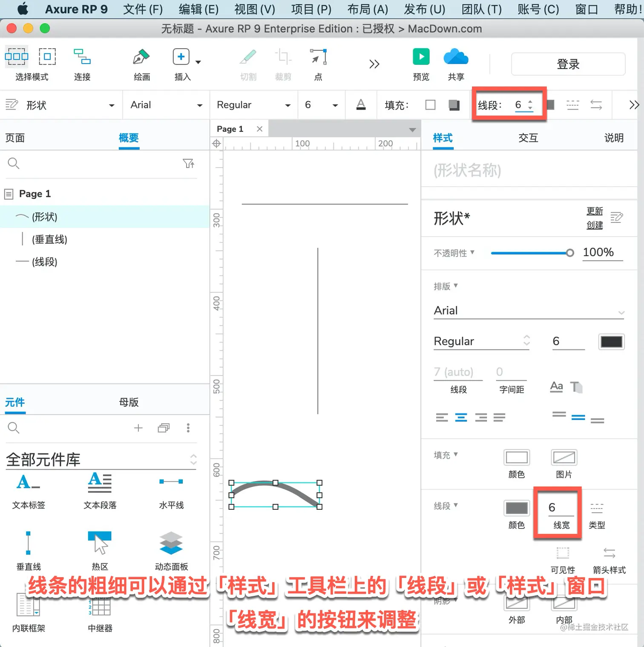This screenshot has width=644, height=647.
Task: Click the arrow style icon in toolbar
Action: pyautogui.click(x=596, y=105)
